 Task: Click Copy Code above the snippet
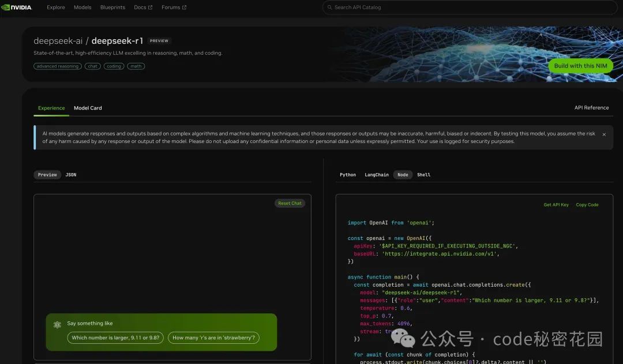tap(587, 205)
